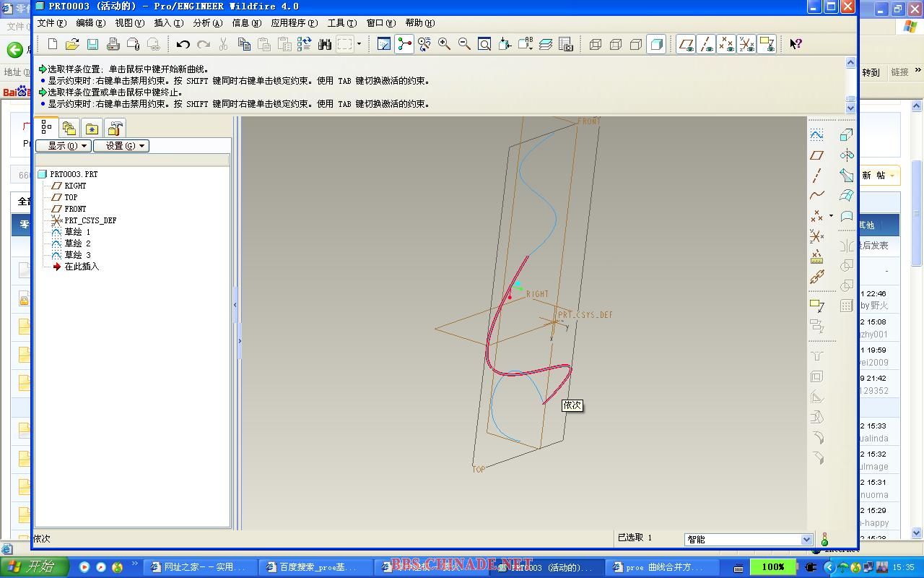Open the 插入 menu
The width and height of the screenshot is (924, 578).
click(168, 23)
